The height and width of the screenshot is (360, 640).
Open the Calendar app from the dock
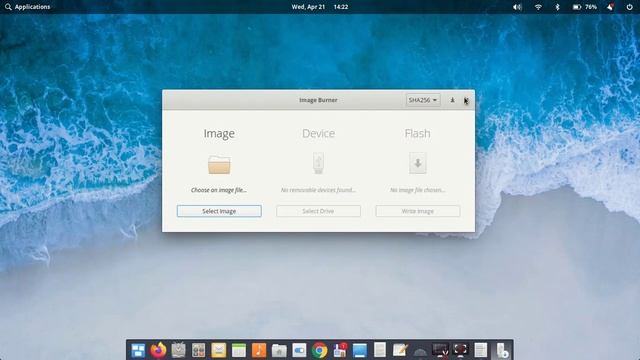pos(239,350)
